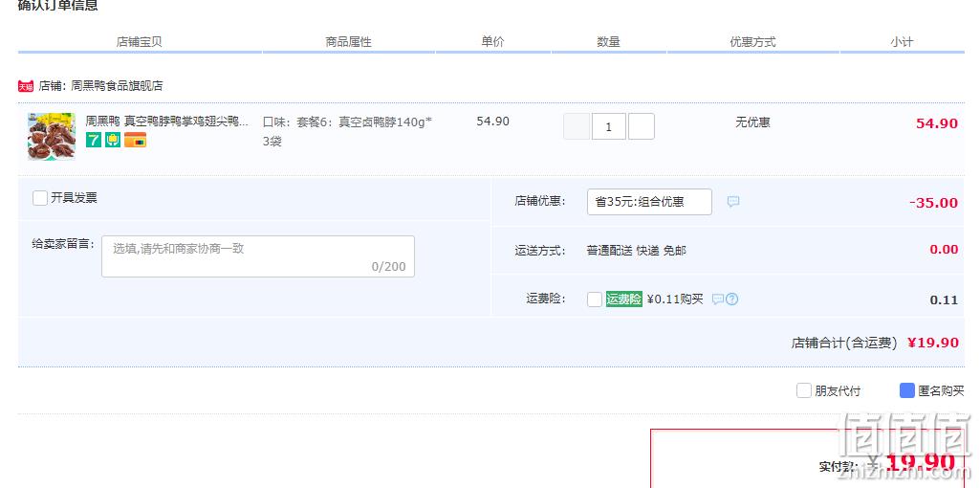Open the Zhou Hei Ya product thumbnail

(52, 137)
